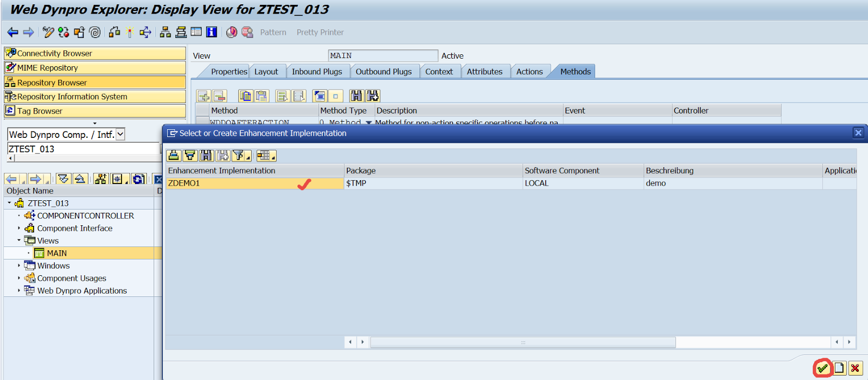Switch to the Layout tab

pyautogui.click(x=266, y=72)
